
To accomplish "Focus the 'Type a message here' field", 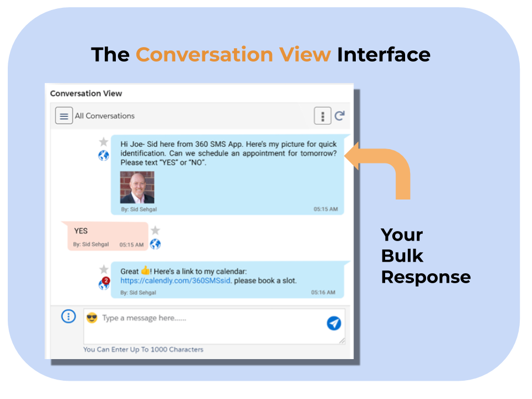I will [214, 326].
